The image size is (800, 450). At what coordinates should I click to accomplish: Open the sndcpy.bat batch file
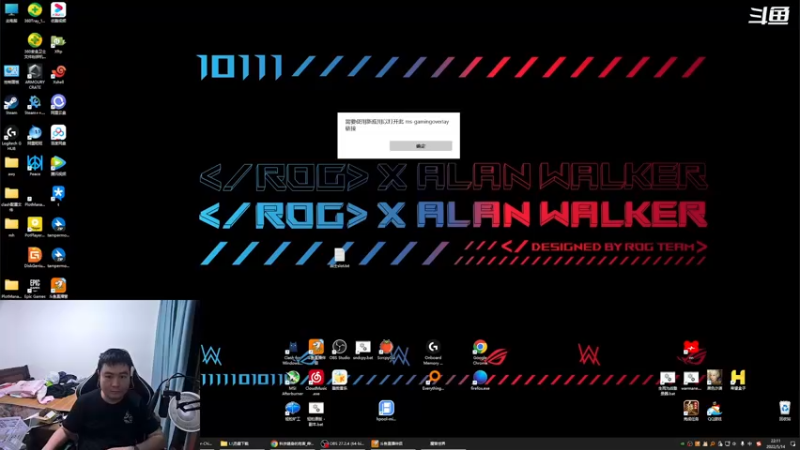point(363,350)
